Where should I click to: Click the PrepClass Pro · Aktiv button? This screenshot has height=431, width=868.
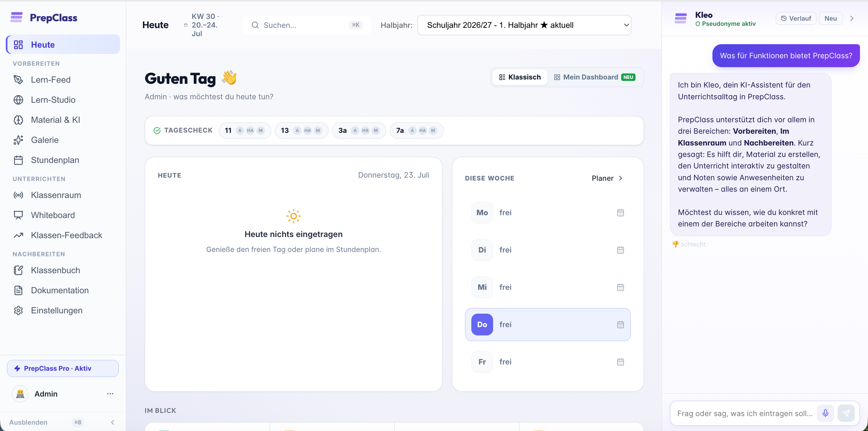click(x=63, y=368)
